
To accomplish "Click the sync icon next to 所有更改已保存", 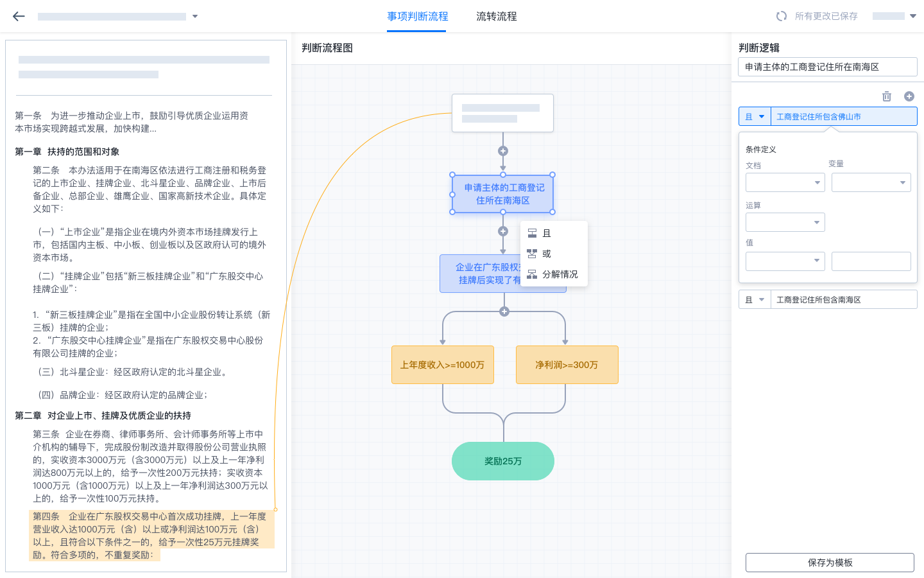I will pos(782,16).
